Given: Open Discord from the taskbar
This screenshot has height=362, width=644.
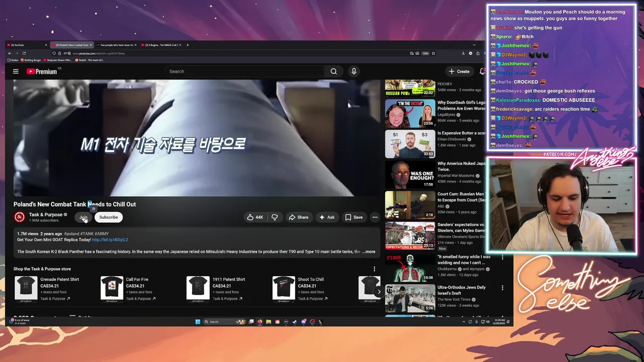Looking at the screenshot, I should point(303,322).
